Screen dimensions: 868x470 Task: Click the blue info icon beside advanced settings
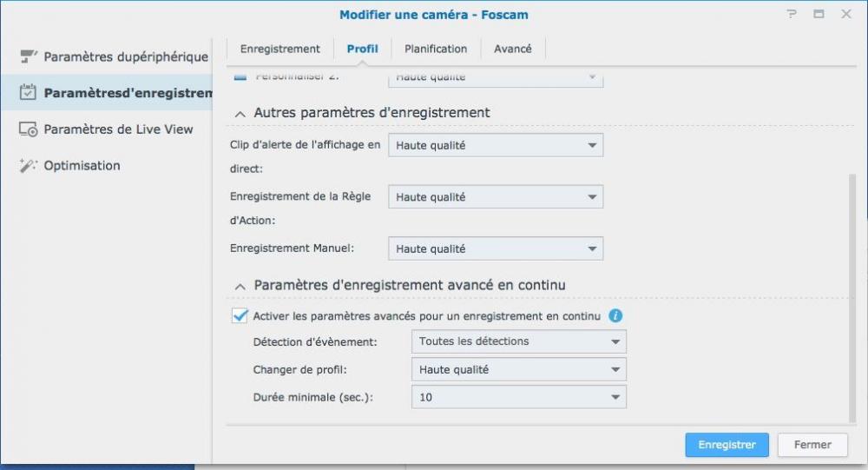tap(615, 315)
